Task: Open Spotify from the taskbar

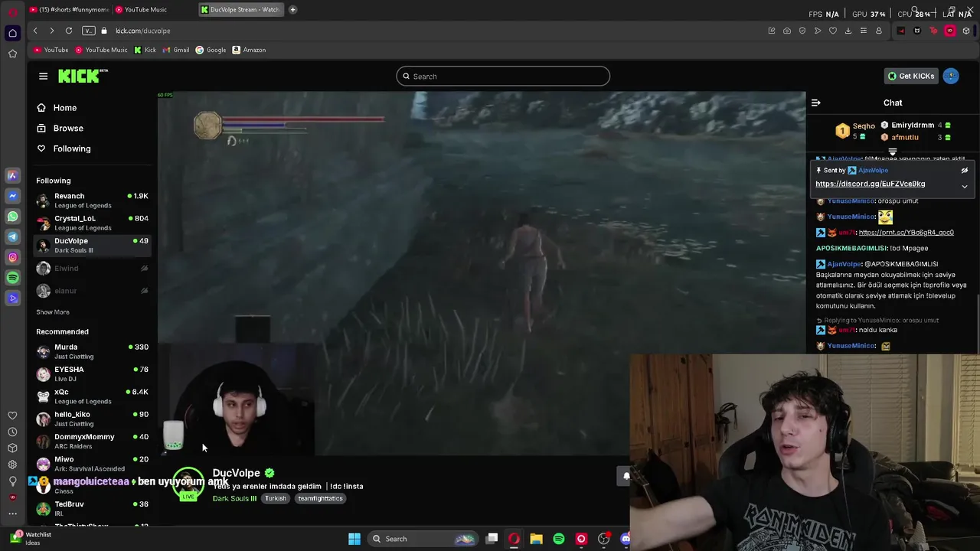Action: pyautogui.click(x=559, y=539)
